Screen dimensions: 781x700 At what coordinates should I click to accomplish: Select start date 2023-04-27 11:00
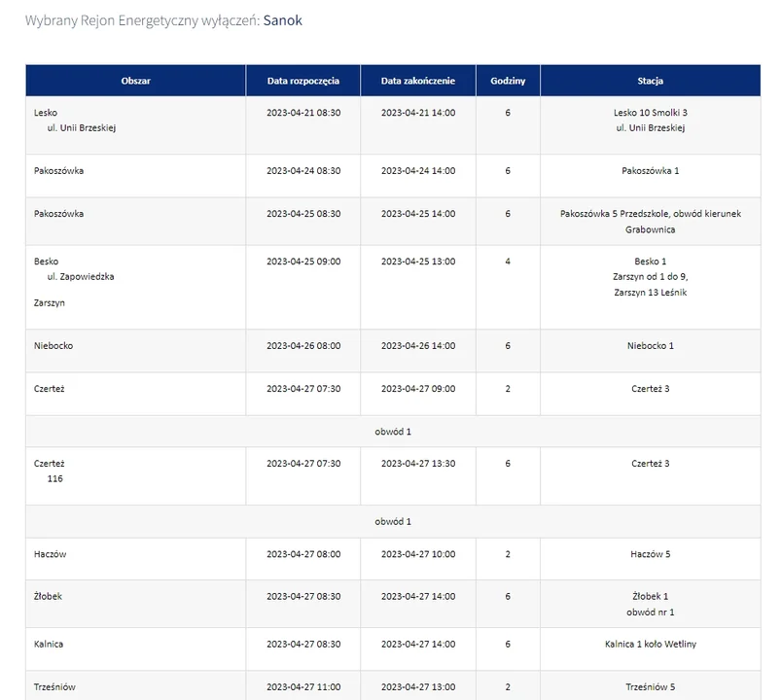pyautogui.click(x=303, y=687)
